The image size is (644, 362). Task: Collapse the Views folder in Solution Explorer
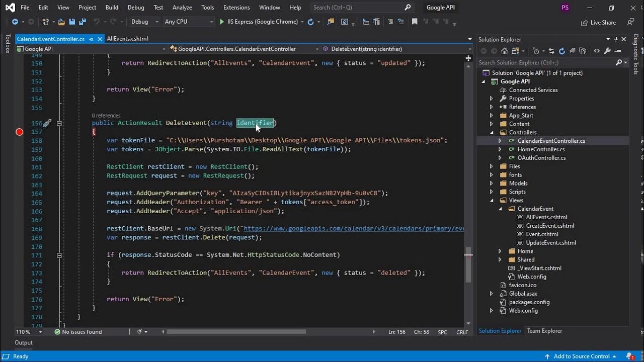pos(492,201)
